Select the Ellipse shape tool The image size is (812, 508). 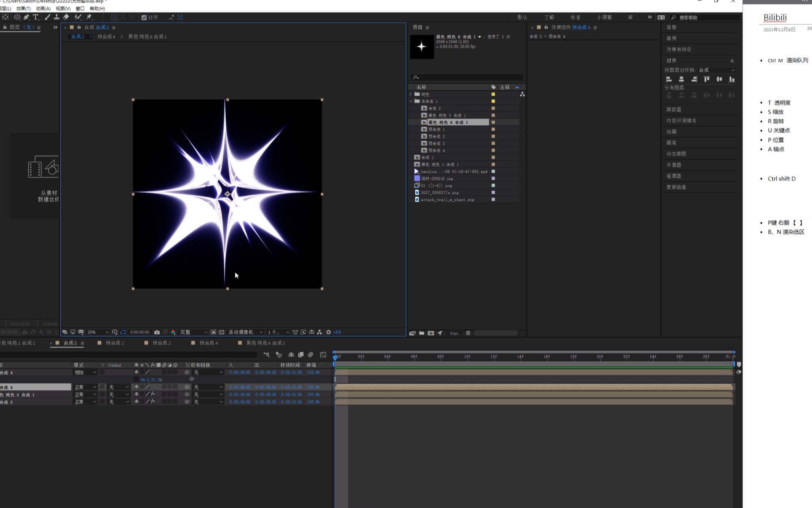[x=17, y=17]
